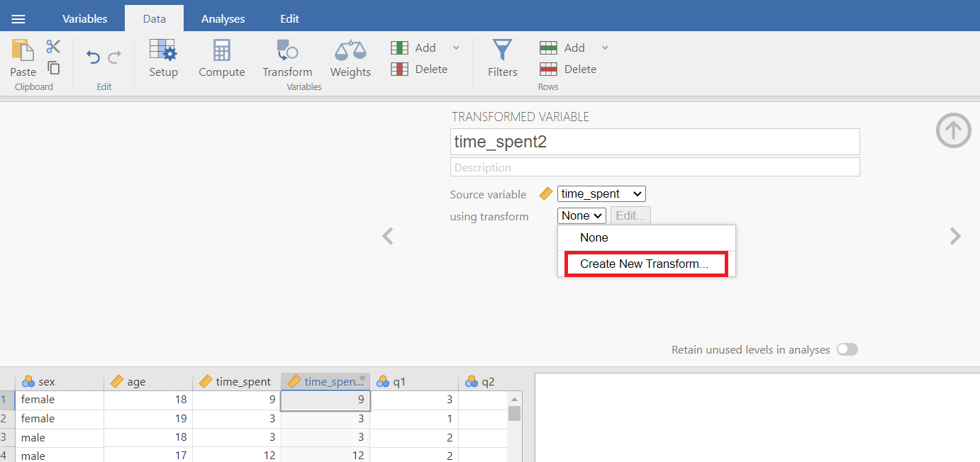
Task: Switch to the Analyses tab
Action: (223, 19)
